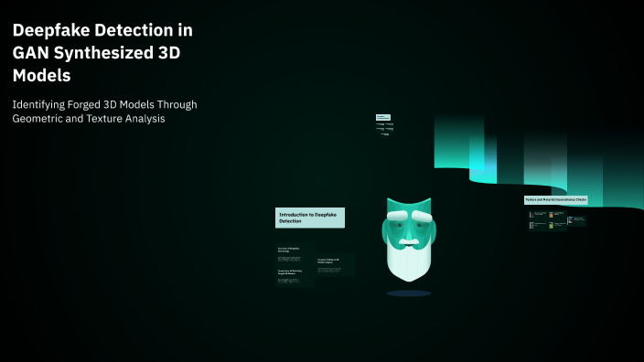Open the single-image subtopic card under Texture Checks
The image size is (644, 362).
pos(576,221)
